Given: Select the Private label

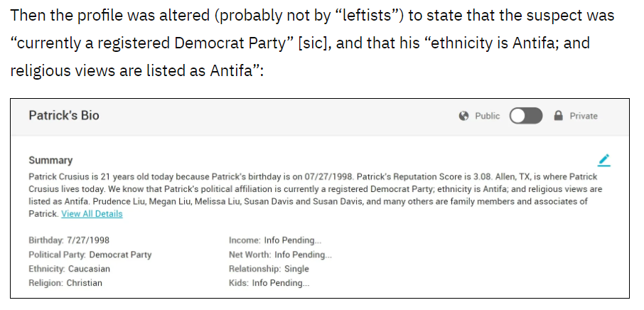Looking at the screenshot, I should tap(584, 116).
